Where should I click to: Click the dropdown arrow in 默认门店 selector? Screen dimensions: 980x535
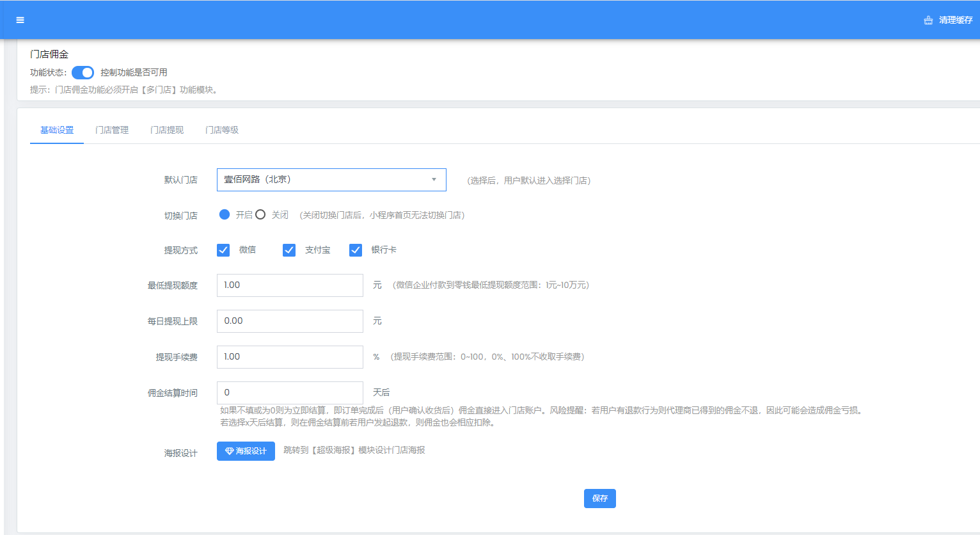tap(434, 180)
